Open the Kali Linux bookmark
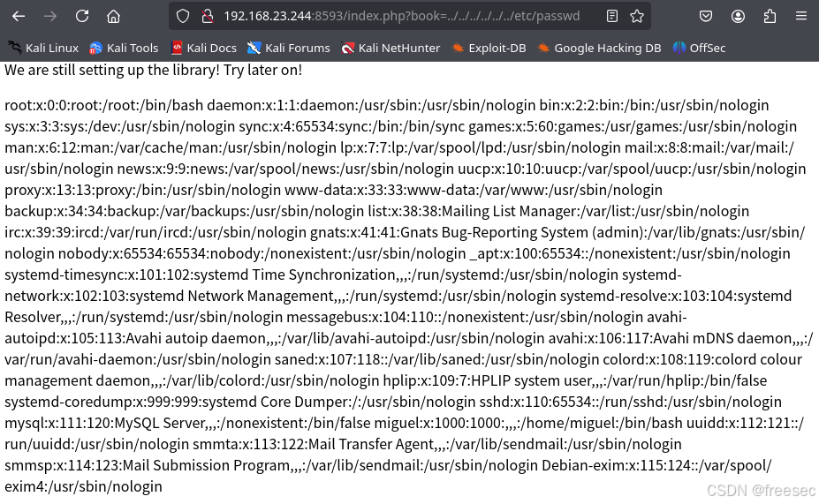The height and width of the screenshot is (504, 819). (x=43, y=48)
